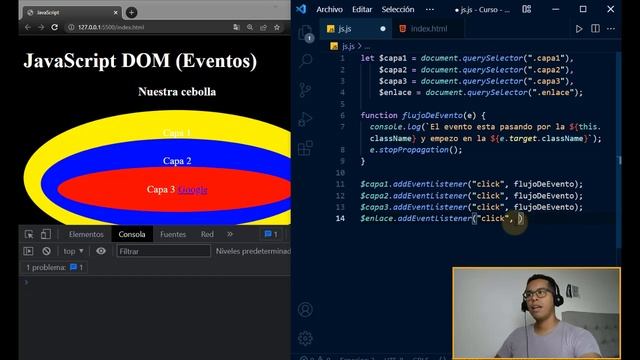This screenshot has height=360, width=640.
Task: Click the 1 problema issue link
Action: tap(55, 267)
